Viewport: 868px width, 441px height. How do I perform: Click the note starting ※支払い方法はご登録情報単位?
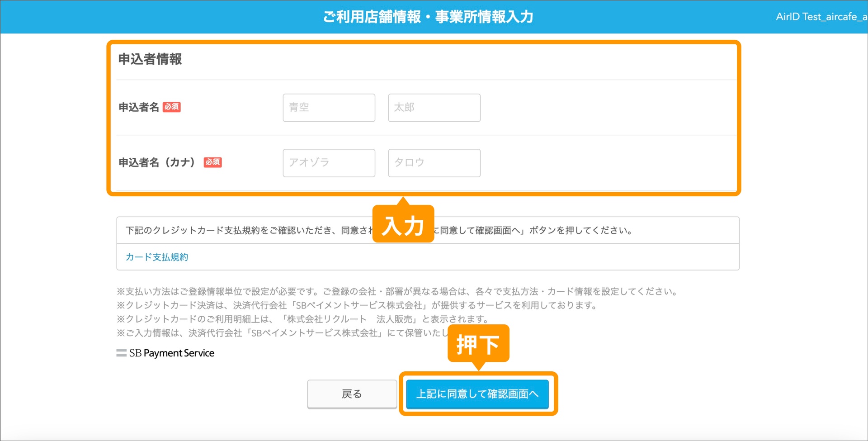397,291
